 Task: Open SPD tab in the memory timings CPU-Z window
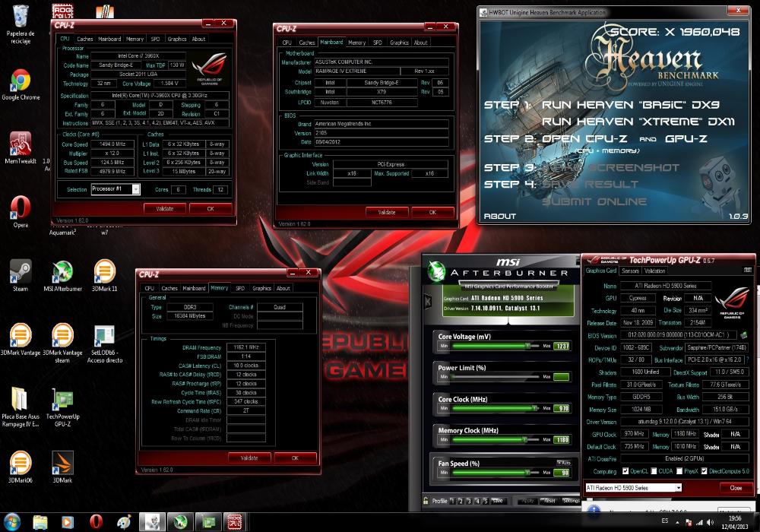(240, 288)
